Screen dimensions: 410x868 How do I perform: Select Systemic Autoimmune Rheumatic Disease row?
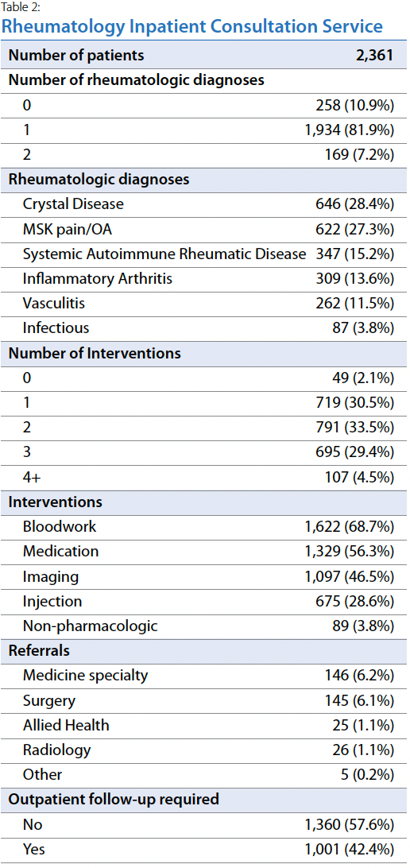tap(205, 254)
